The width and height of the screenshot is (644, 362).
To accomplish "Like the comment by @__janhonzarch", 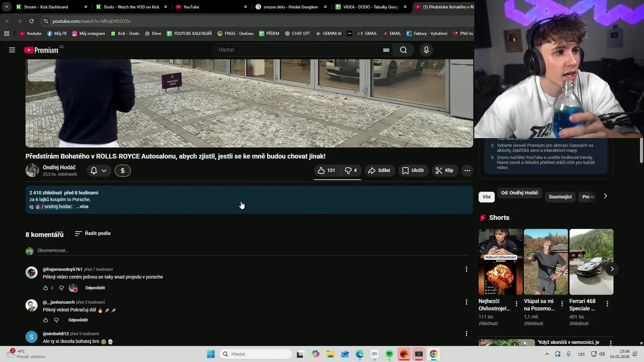I will pyautogui.click(x=45, y=320).
